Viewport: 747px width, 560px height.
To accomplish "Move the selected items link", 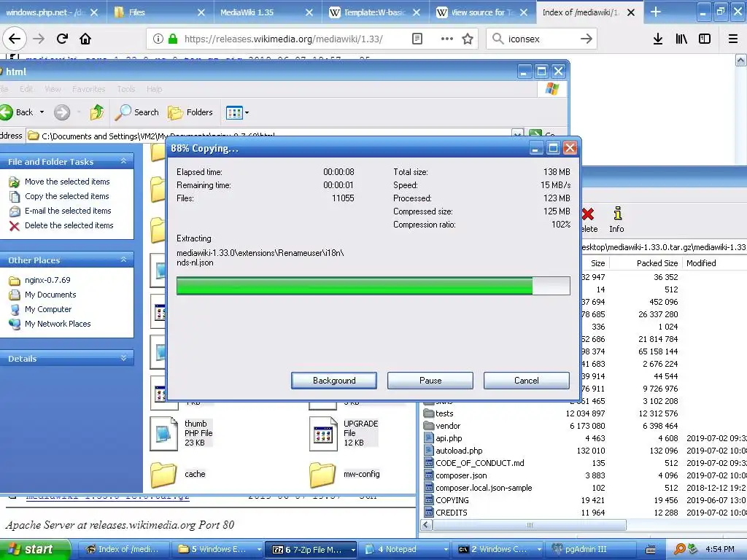I will (67, 182).
